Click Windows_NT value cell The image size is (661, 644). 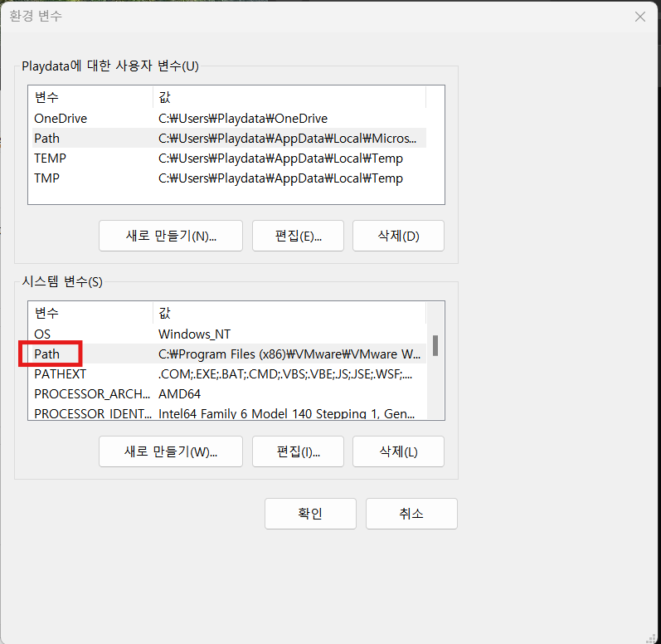tap(194, 334)
